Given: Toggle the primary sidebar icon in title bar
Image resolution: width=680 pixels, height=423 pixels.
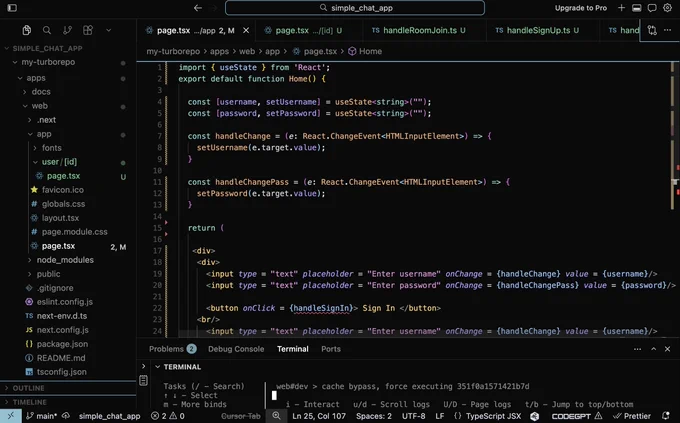Looking at the screenshot, I should pos(12,8).
